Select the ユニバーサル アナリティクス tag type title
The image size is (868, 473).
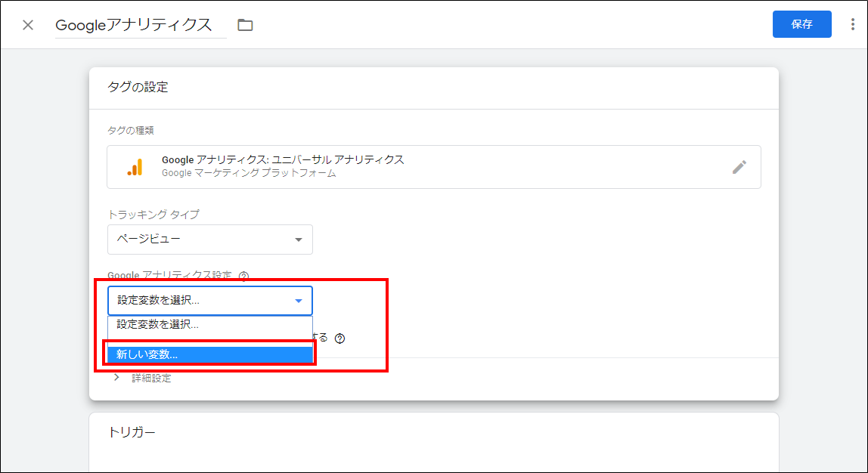pyautogui.click(x=283, y=159)
